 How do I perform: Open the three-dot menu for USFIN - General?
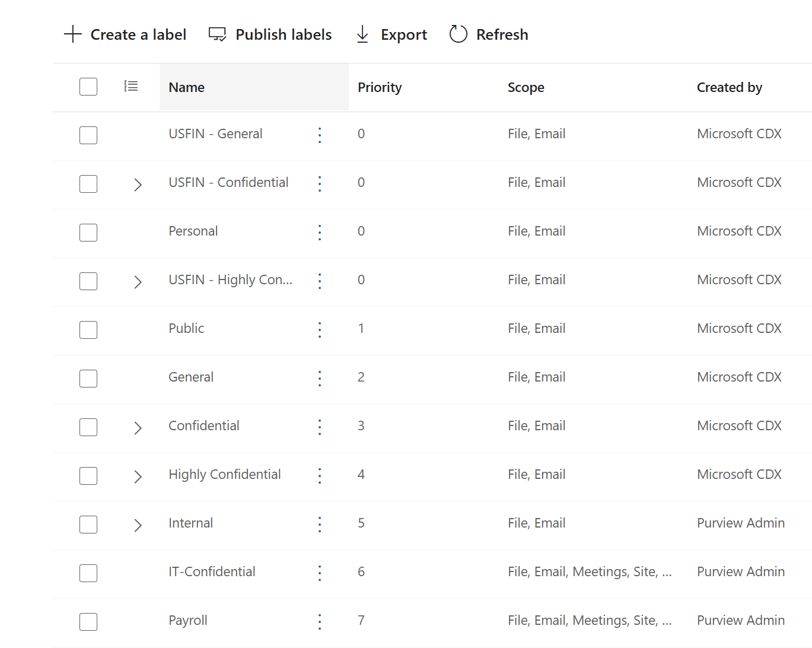click(x=320, y=135)
